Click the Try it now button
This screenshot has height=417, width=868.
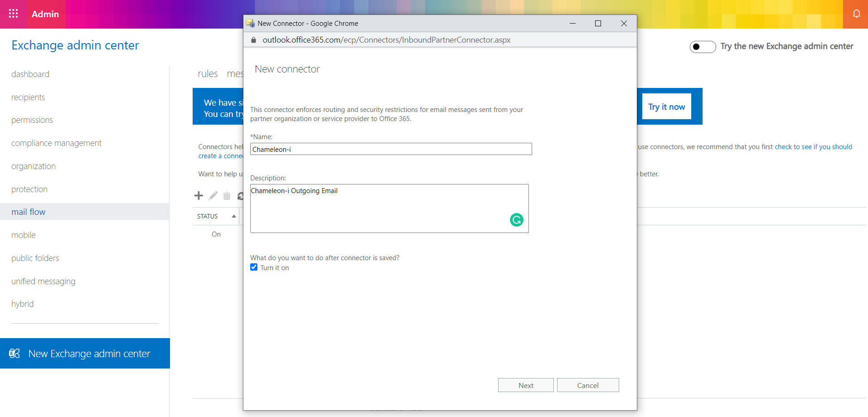[x=666, y=107]
